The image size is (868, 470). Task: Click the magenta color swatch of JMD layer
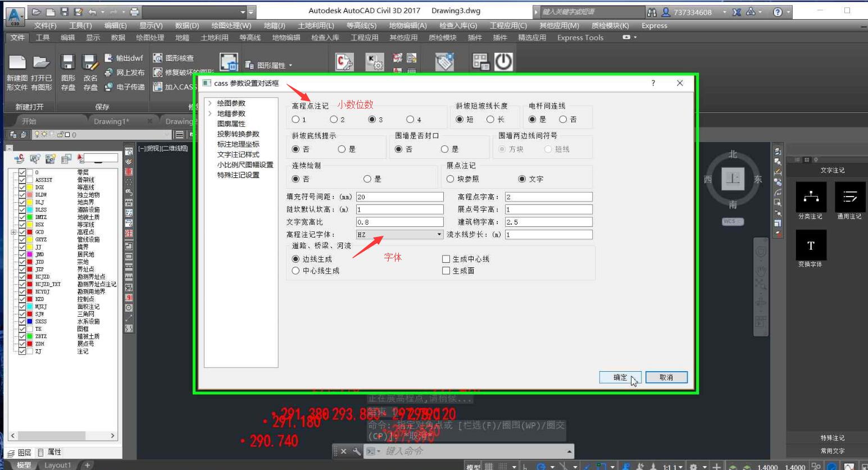[30, 254]
